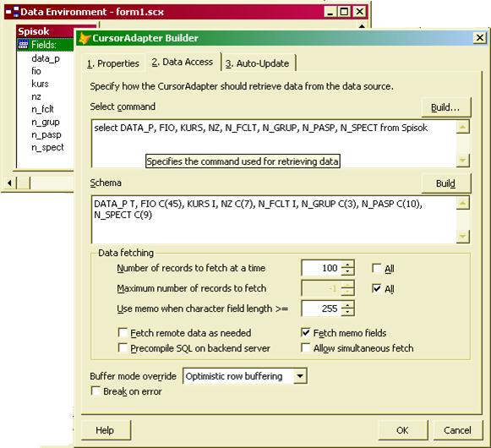Select the Data Access tab

(183, 62)
